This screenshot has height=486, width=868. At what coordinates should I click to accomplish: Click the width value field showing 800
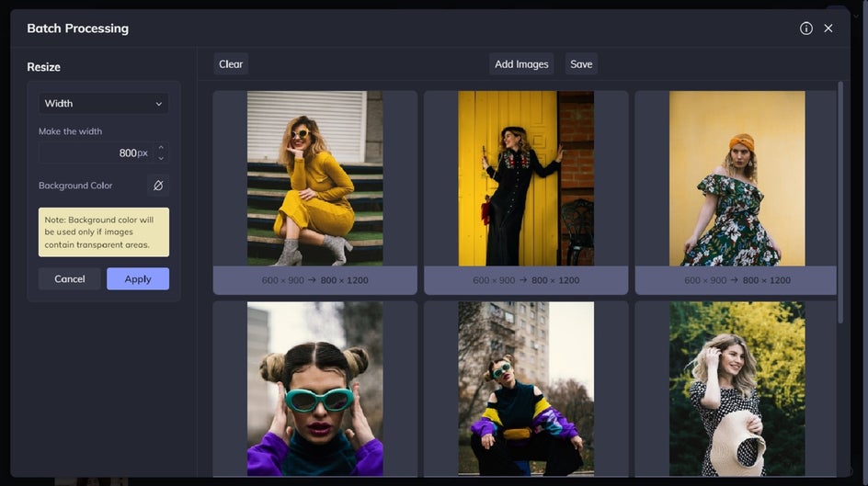pyautogui.click(x=97, y=153)
